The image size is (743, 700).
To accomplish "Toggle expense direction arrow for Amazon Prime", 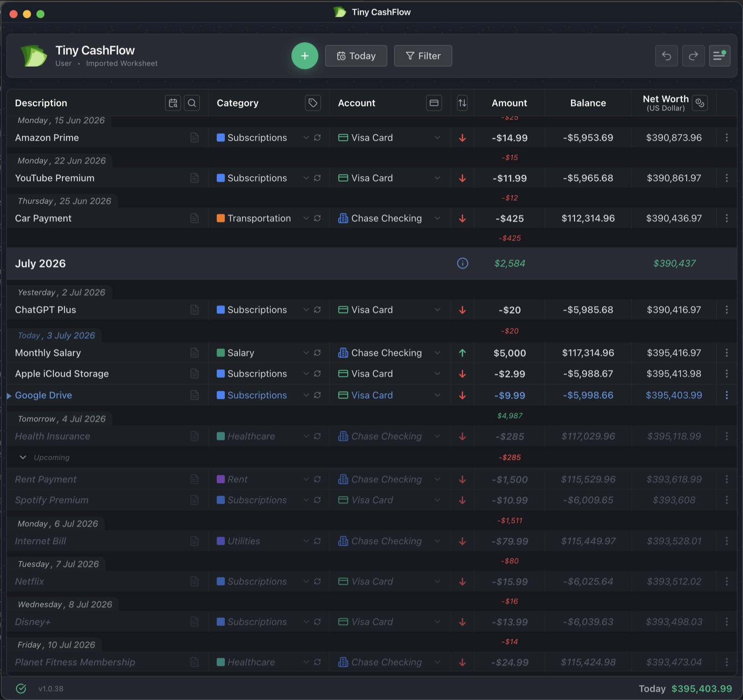I will [463, 138].
